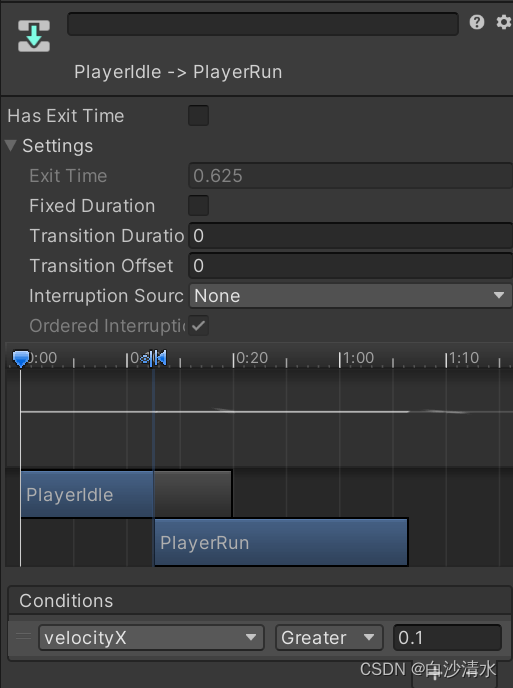The width and height of the screenshot is (513, 688).
Task: Open the help question mark icon
Action: (477, 22)
